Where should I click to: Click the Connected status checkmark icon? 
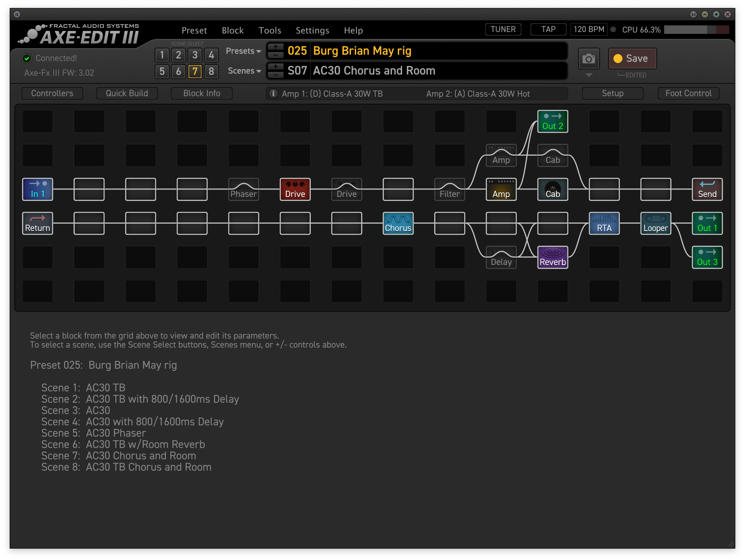coord(27,58)
